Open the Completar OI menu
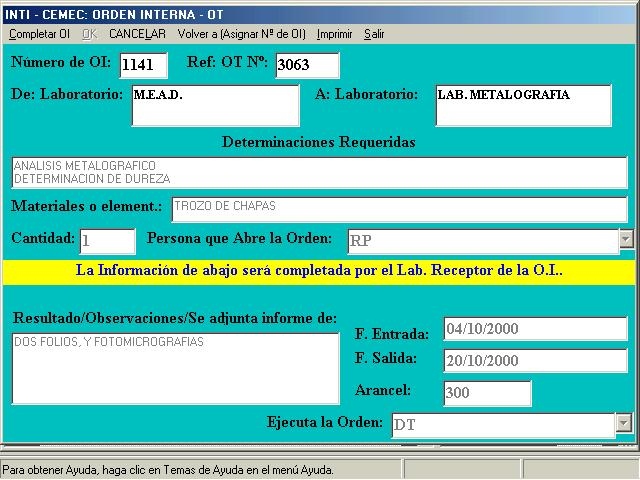Viewport: 640px width, 480px height. click(38, 34)
